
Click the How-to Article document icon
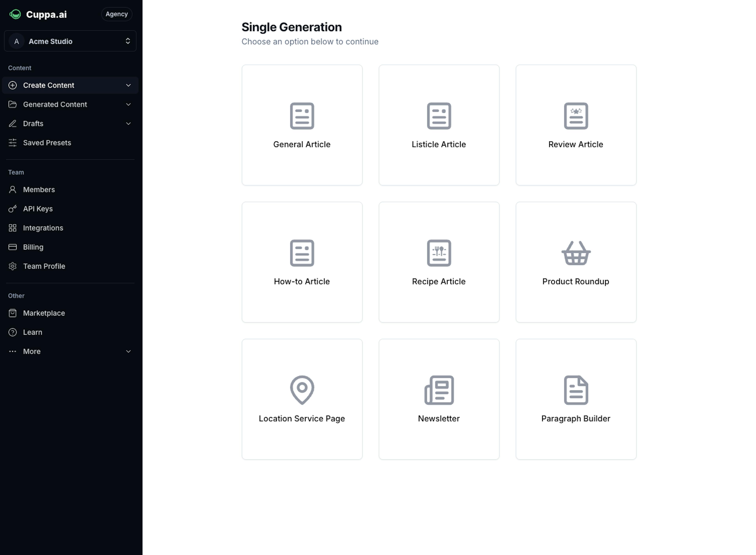(302, 253)
